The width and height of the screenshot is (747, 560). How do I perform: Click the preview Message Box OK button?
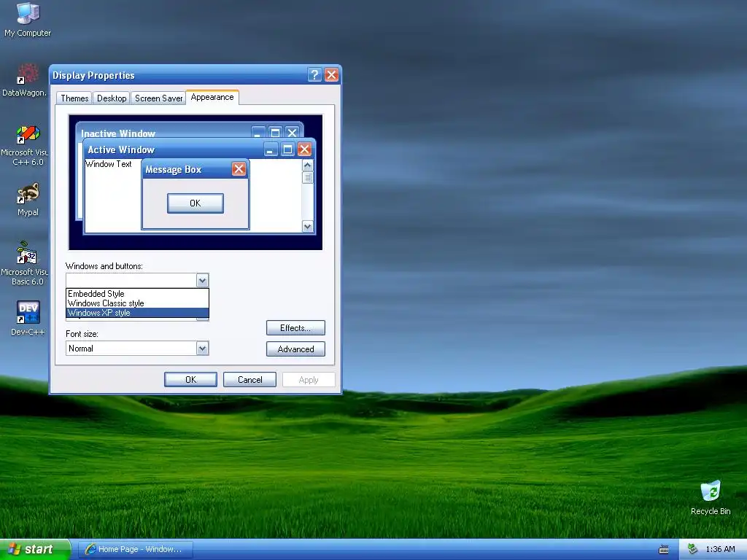[x=196, y=203]
